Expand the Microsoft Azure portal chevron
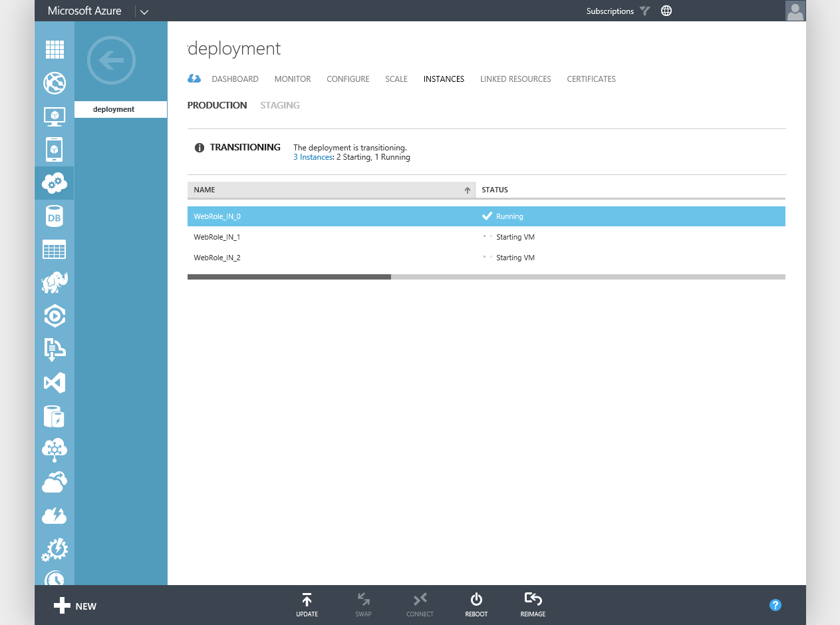Screen dimensions: 840x625 (x=144, y=11)
